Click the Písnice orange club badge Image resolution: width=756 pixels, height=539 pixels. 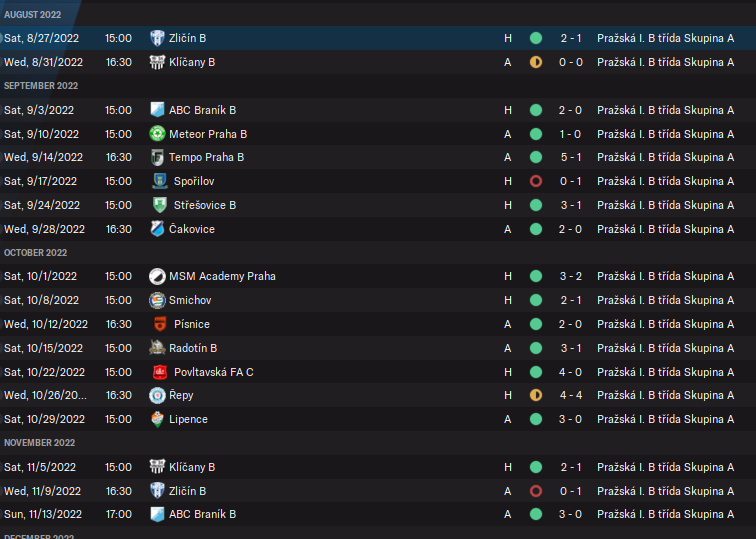157,324
